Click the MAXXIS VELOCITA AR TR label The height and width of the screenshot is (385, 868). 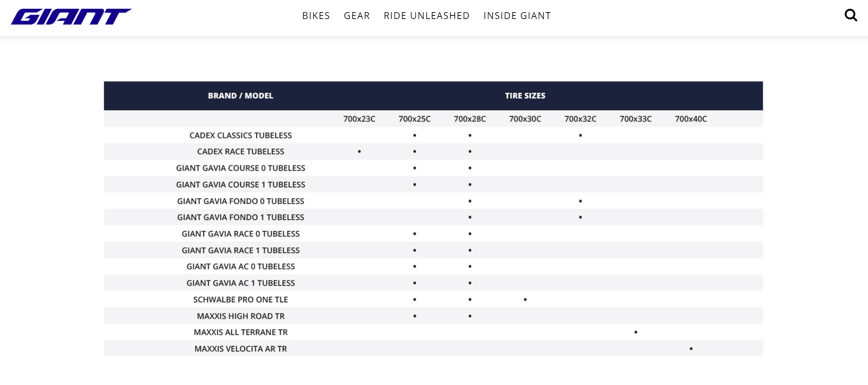click(x=241, y=348)
